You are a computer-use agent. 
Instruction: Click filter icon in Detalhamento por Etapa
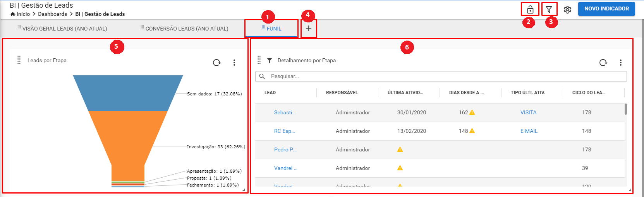[270, 60]
